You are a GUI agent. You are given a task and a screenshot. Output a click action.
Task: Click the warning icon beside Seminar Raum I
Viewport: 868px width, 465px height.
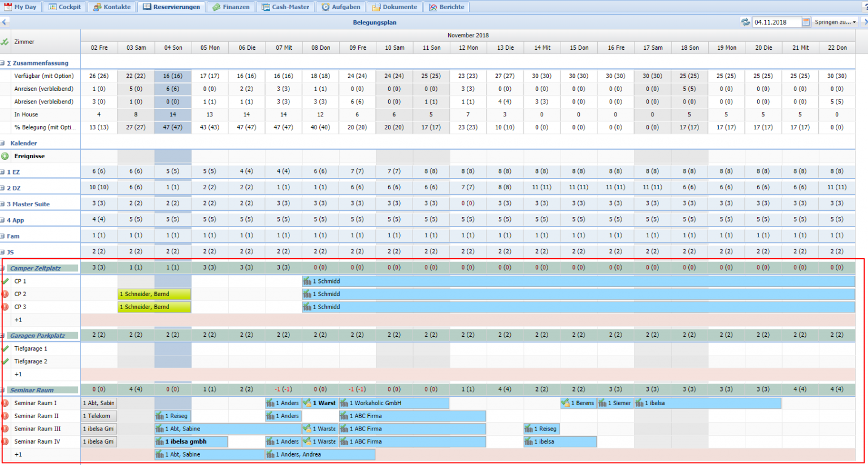tap(5, 403)
